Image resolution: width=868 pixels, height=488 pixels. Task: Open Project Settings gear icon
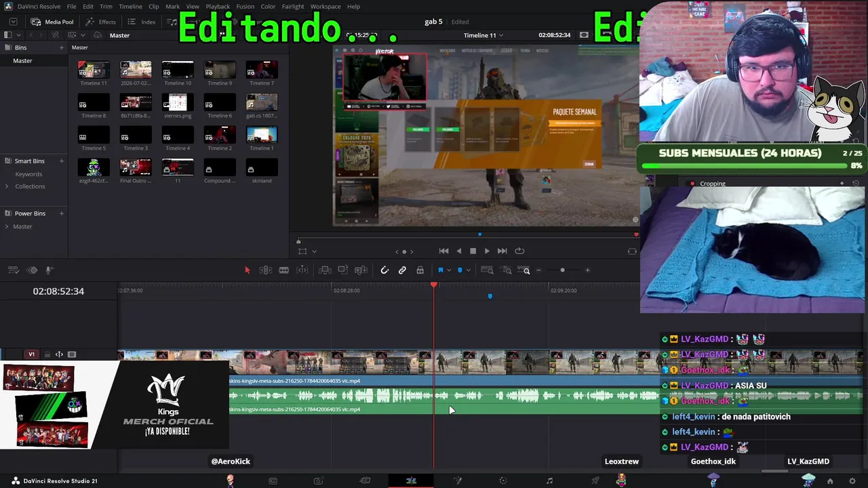pyautogui.click(x=852, y=481)
